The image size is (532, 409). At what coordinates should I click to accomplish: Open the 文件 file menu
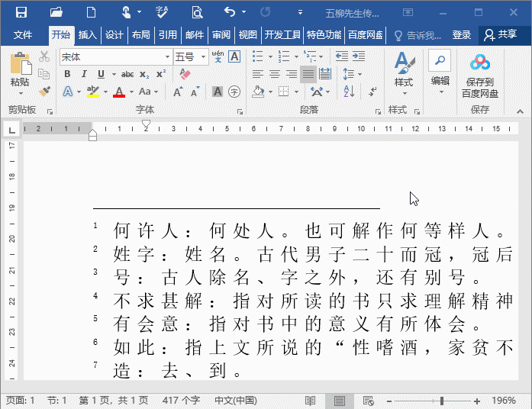pos(23,35)
